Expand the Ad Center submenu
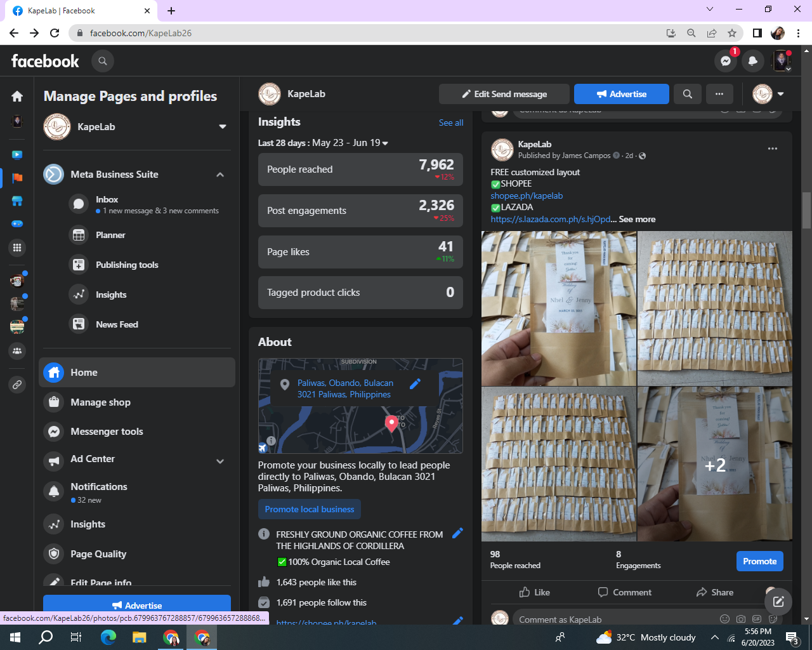The width and height of the screenshot is (812, 650). pos(220,461)
